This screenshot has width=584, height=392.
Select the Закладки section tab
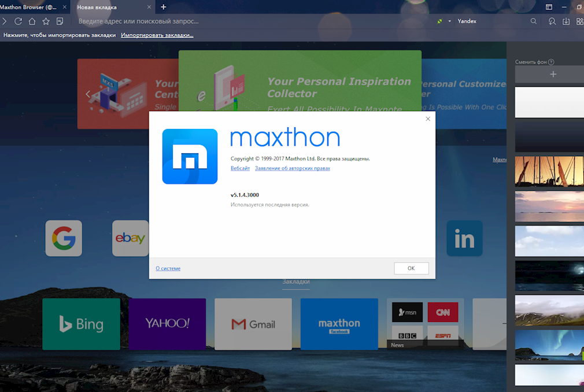(295, 282)
